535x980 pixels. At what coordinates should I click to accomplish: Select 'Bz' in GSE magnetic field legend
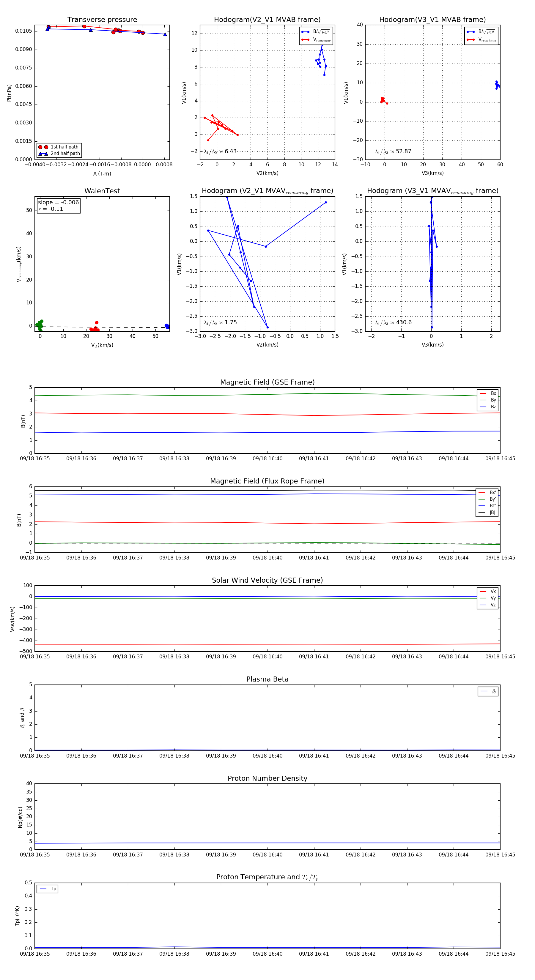[x=488, y=407]
